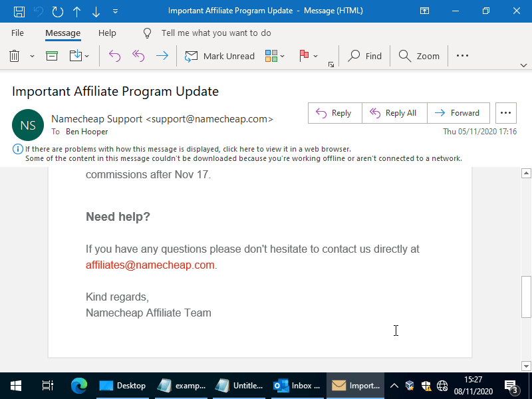Show hidden system tray icons
The width and height of the screenshot is (532, 399).
coord(394,386)
